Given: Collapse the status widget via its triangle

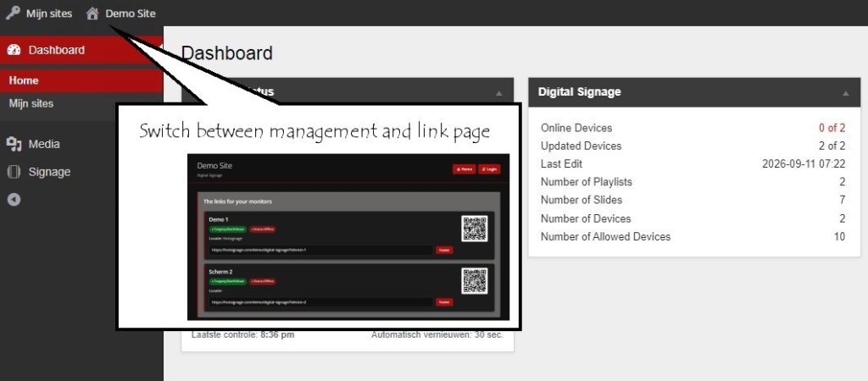Looking at the screenshot, I should pyautogui.click(x=498, y=93).
